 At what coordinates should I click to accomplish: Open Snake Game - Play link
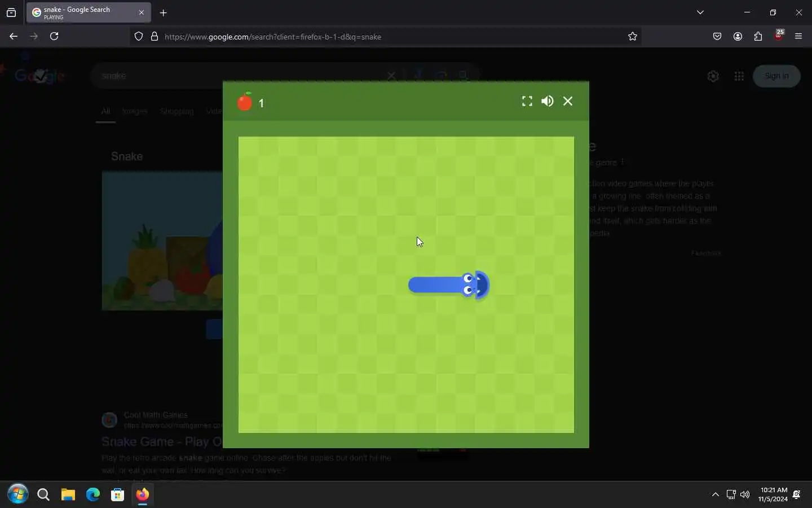pyautogui.click(x=162, y=441)
